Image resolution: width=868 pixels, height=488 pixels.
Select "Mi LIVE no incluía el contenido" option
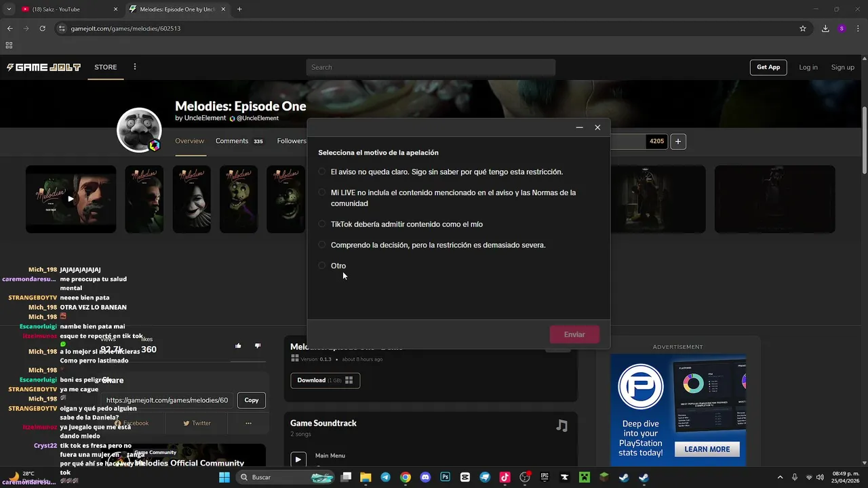pyautogui.click(x=322, y=192)
